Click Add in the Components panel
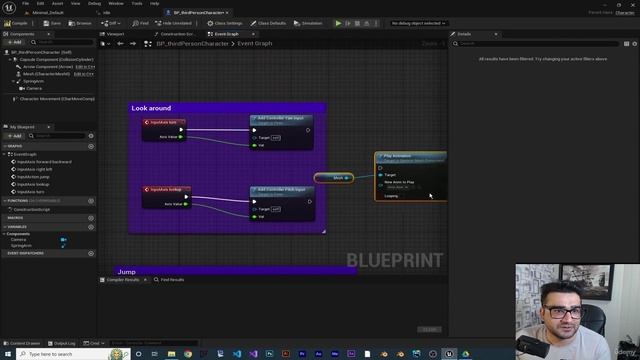 [x=14, y=42]
